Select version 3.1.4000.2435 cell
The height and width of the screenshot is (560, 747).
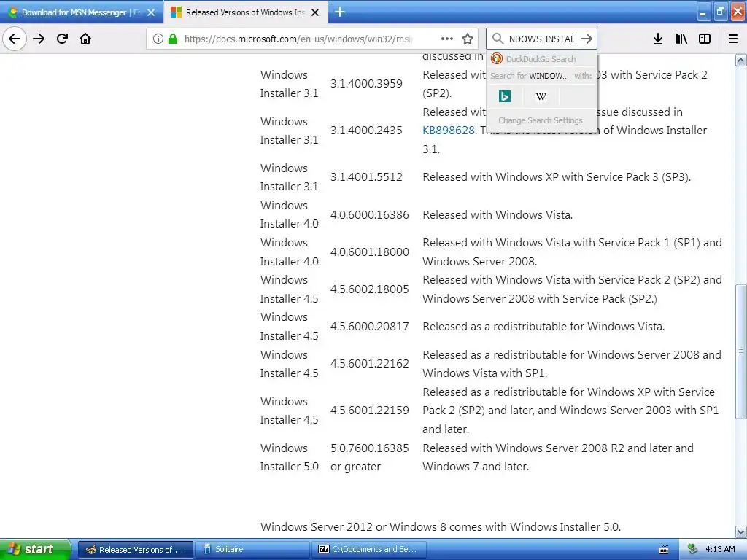click(x=366, y=130)
